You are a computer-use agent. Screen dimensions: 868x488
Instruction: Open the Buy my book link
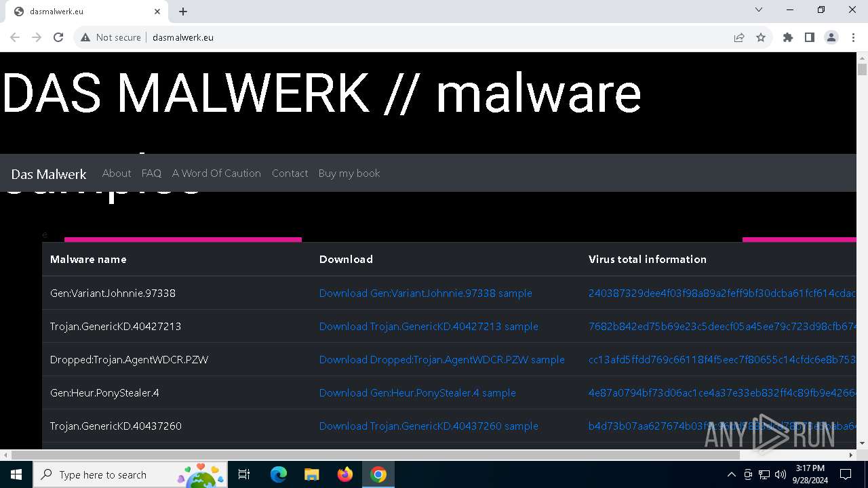(x=349, y=174)
